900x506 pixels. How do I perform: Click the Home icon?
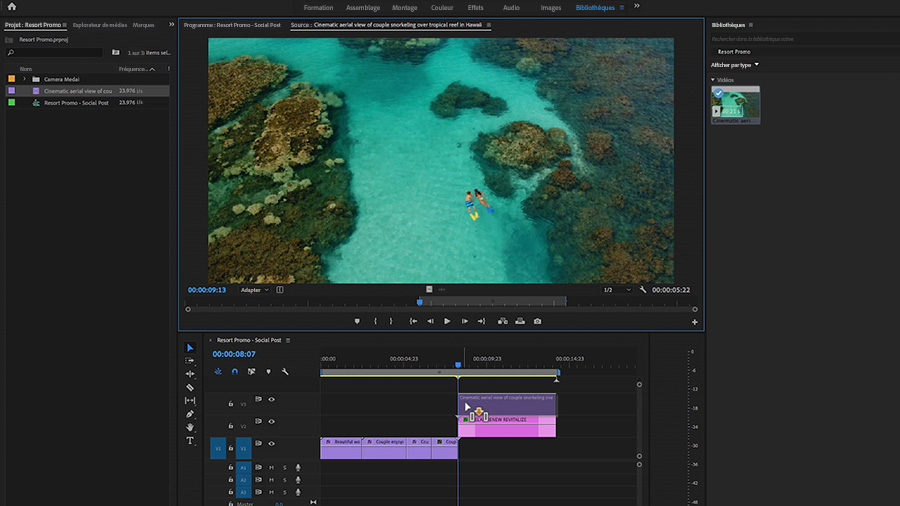(12, 7)
